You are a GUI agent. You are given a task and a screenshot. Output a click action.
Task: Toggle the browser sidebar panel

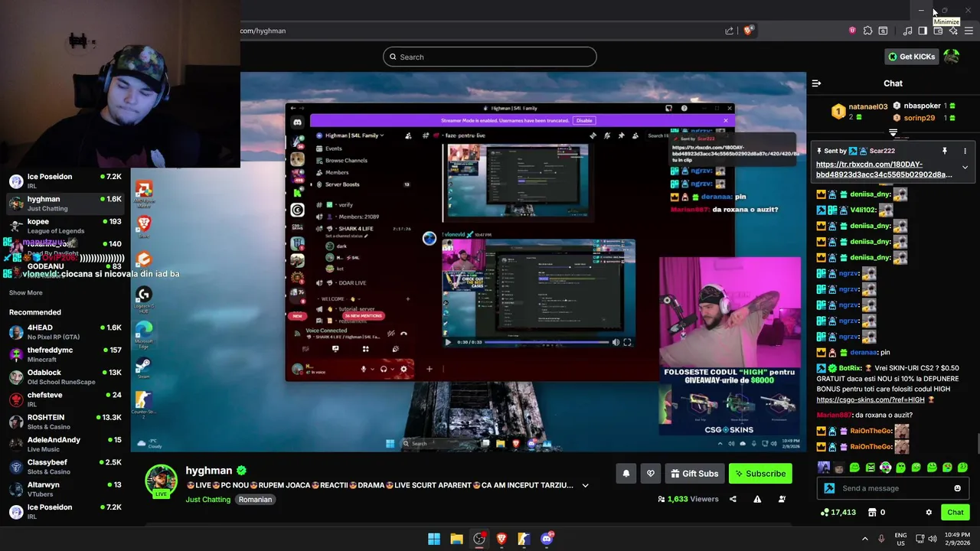pyautogui.click(x=923, y=31)
